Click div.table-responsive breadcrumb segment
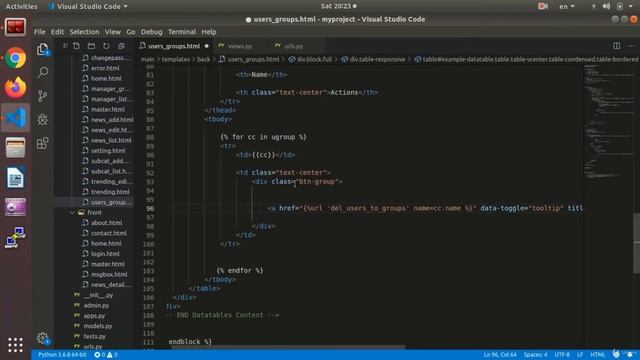Image resolution: width=640 pixels, height=360 pixels. (x=377, y=60)
